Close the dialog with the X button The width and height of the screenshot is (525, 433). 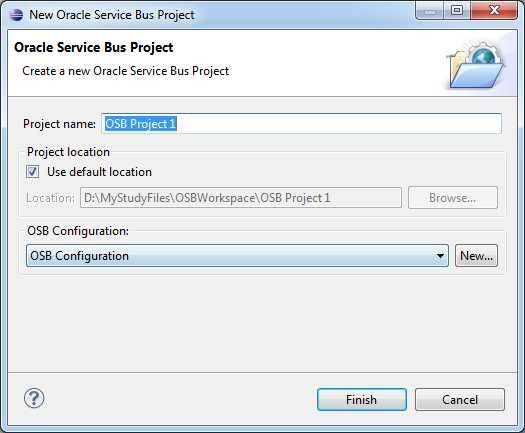pos(494,10)
